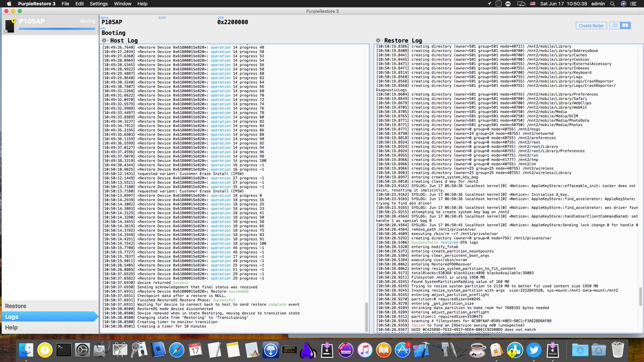Click the location services arrow in menu bar
Viewport: 644px width, 362px height.
[489, 4]
